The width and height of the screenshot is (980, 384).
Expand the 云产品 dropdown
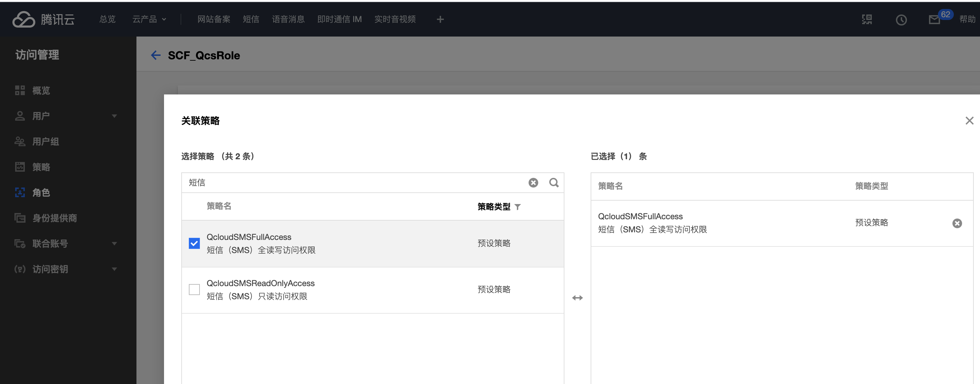[x=149, y=19]
